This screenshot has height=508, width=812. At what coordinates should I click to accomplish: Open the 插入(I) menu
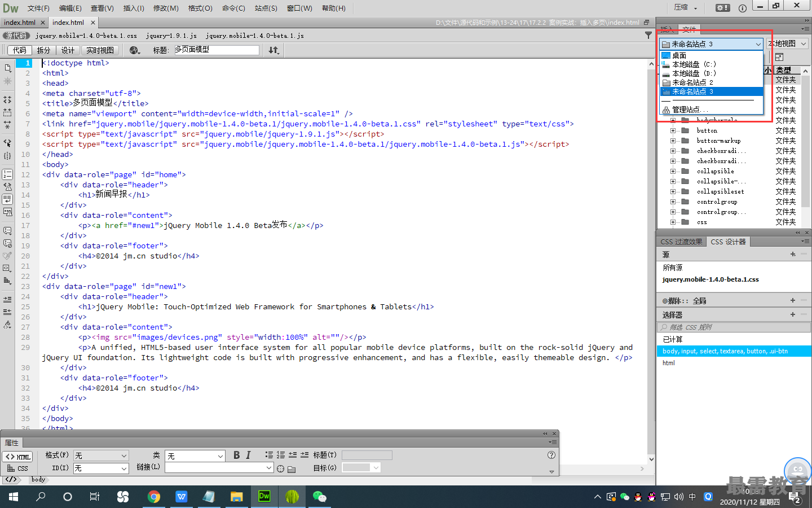[x=134, y=8]
